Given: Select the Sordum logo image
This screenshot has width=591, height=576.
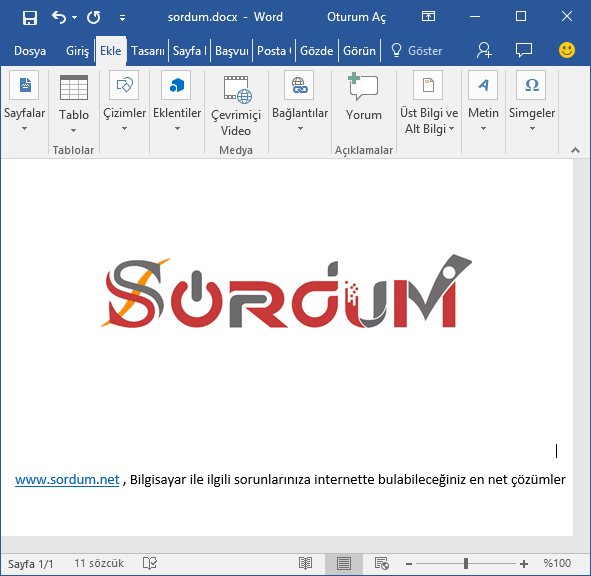Looking at the screenshot, I should coord(286,291).
